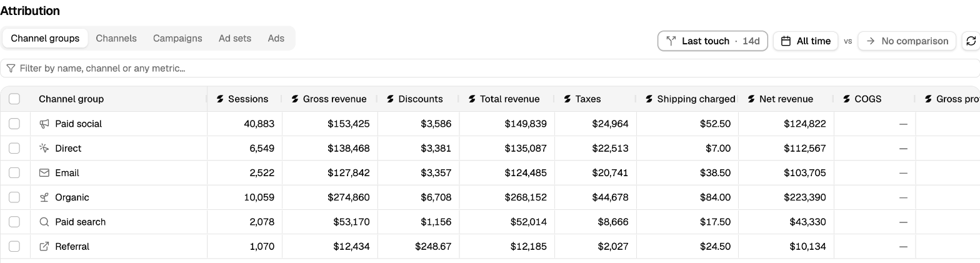The image size is (980, 263).
Task: Go to the Ad sets tab
Action: tap(235, 38)
